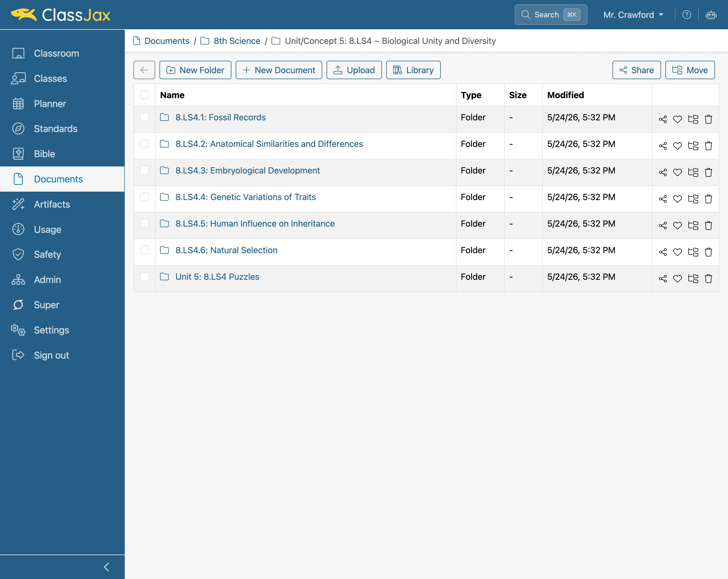Move the 8.LS4.3: Embryological Development folder icon
This screenshot has width=728, height=579.
tap(693, 172)
